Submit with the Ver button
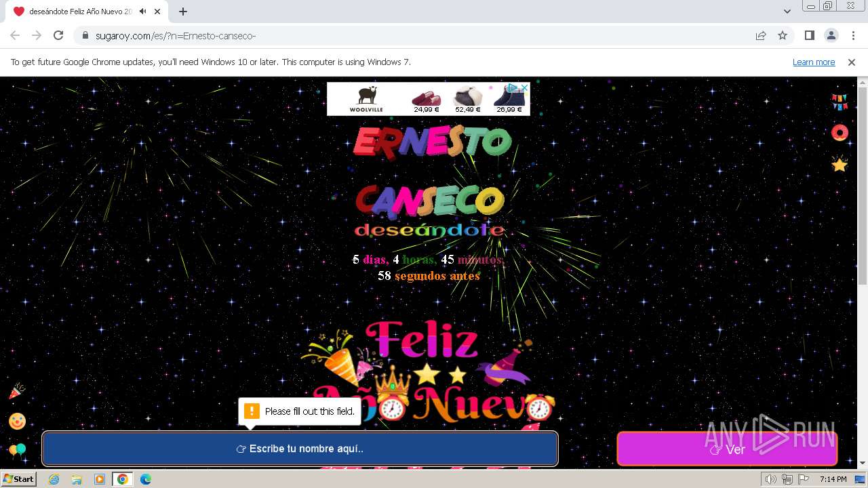 coord(727,449)
